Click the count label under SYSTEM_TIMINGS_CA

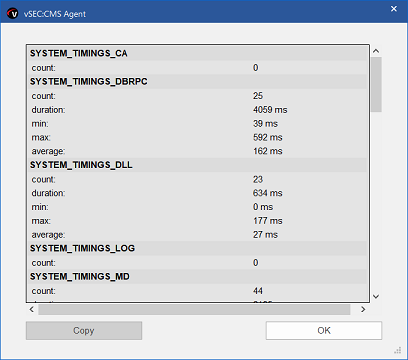(44, 68)
